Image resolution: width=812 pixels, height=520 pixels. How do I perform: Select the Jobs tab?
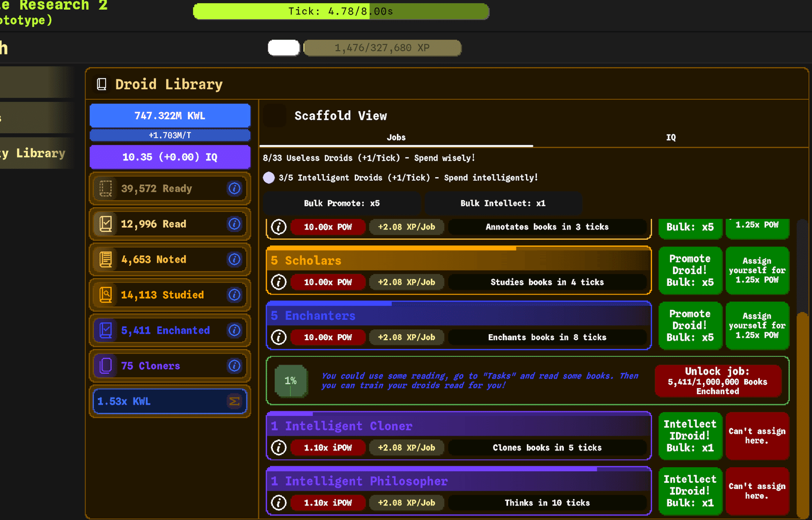tap(396, 137)
